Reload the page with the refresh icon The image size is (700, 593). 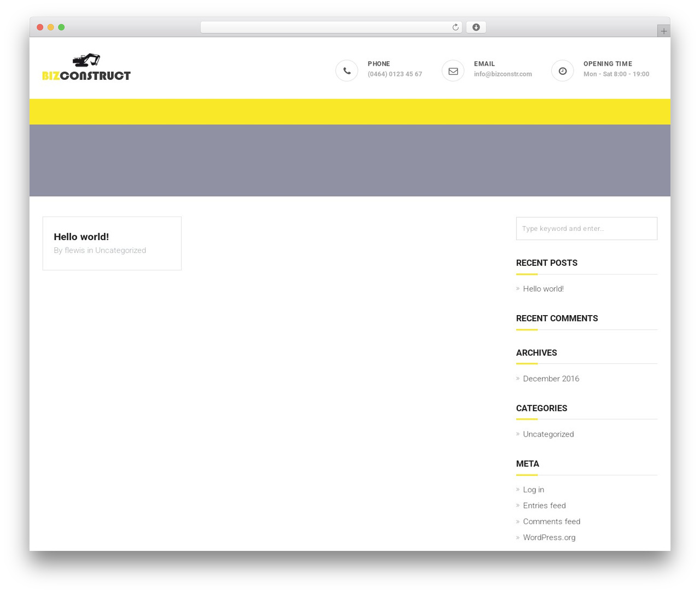coord(455,27)
